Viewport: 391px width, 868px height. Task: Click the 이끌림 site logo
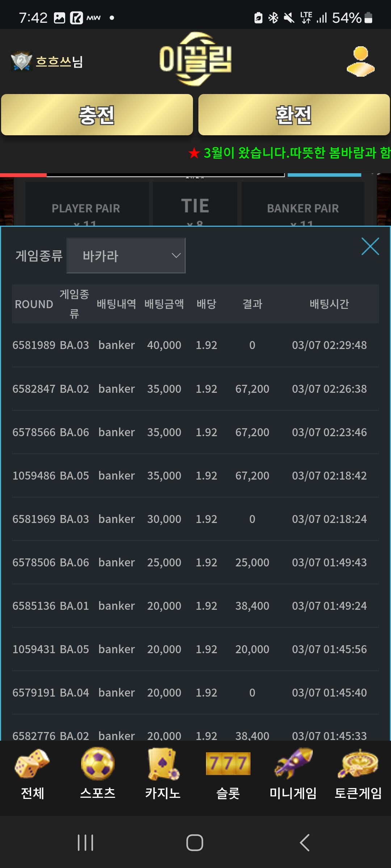coord(195,59)
